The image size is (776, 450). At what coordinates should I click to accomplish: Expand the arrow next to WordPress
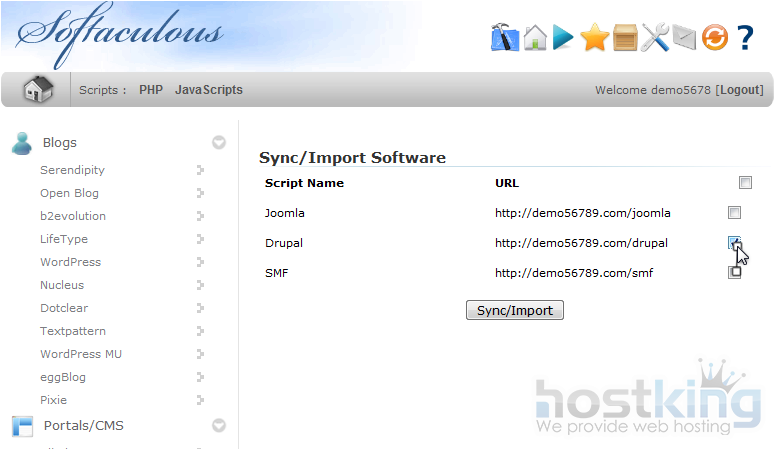201,262
